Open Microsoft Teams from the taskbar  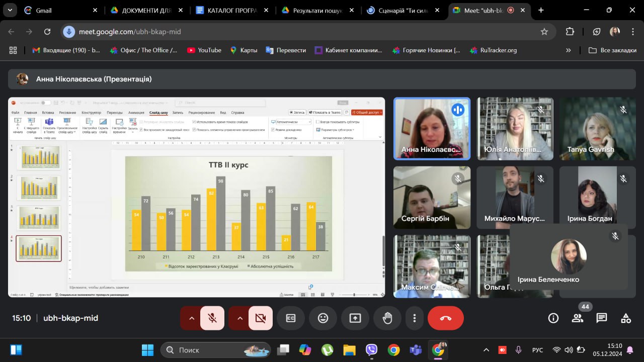[x=416, y=350]
